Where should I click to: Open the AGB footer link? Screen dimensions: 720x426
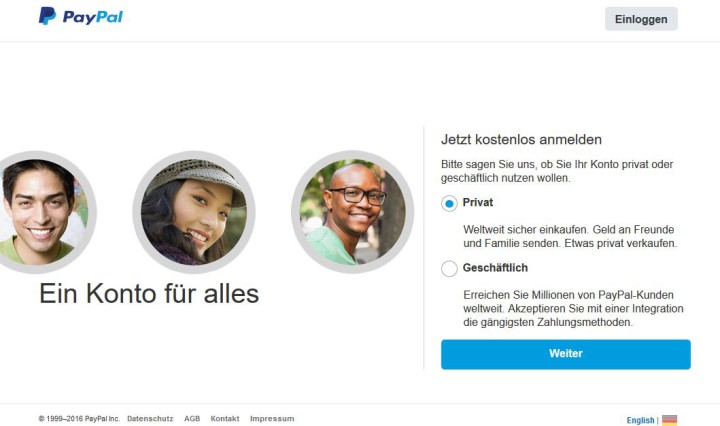coord(192,419)
